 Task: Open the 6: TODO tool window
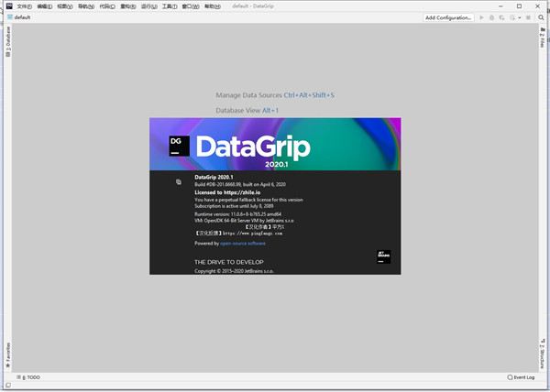tap(29, 376)
